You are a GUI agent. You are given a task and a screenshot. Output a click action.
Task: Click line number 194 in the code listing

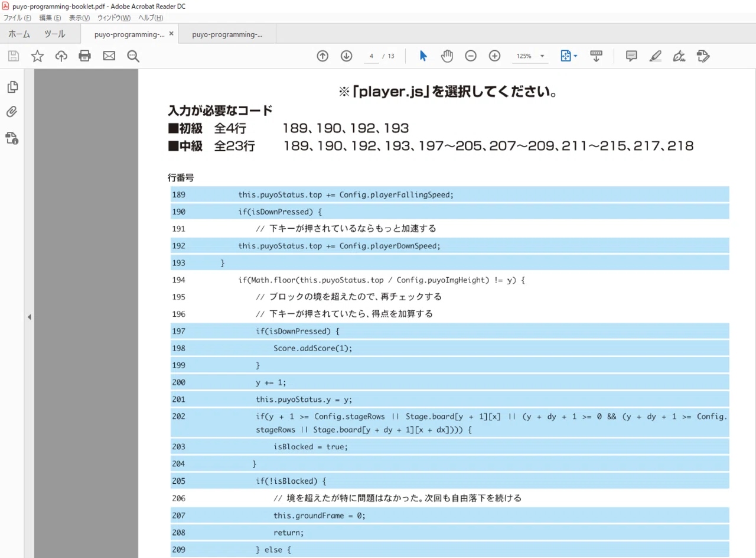pyautogui.click(x=178, y=280)
